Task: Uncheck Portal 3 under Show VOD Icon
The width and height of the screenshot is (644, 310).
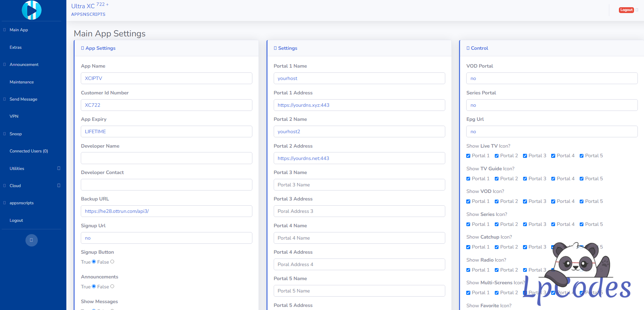Action: 525,202
